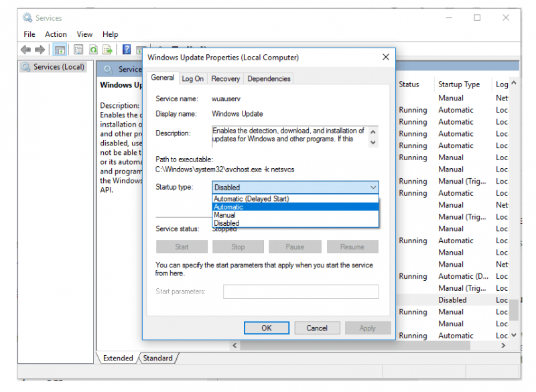The image size is (536, 392).
Task: Click the gear icon beside Services (Local)
Action: pyautogui.click(x=26, y=66)
